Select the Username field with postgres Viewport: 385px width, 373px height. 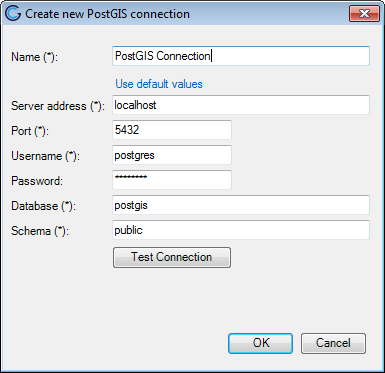pos(172,155)
